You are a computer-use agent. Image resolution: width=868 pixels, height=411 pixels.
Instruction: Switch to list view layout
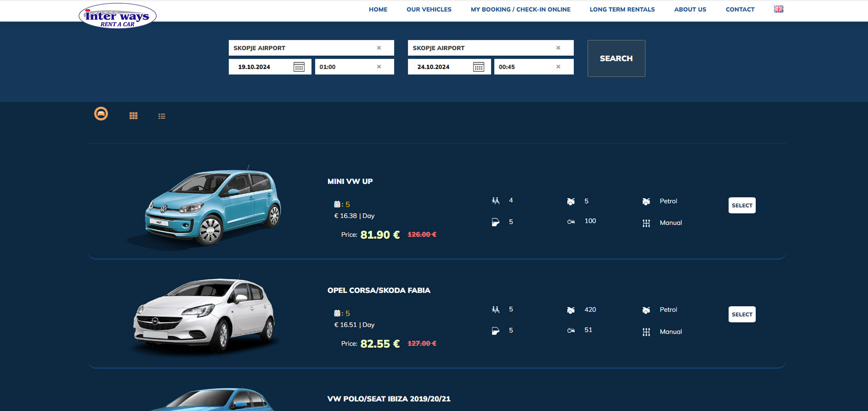[162, 116]
